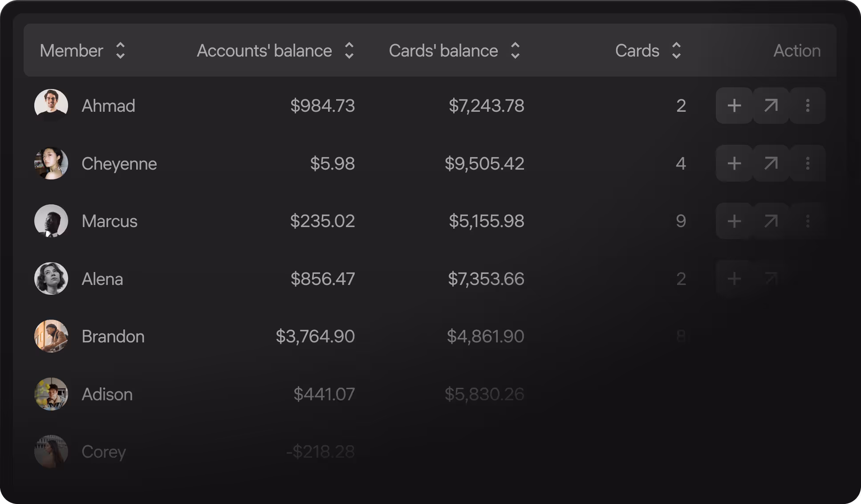Select the member name Alena
The width and height of the screenshot is (861, 504).
pyautogui.click(x=102, y=279)
